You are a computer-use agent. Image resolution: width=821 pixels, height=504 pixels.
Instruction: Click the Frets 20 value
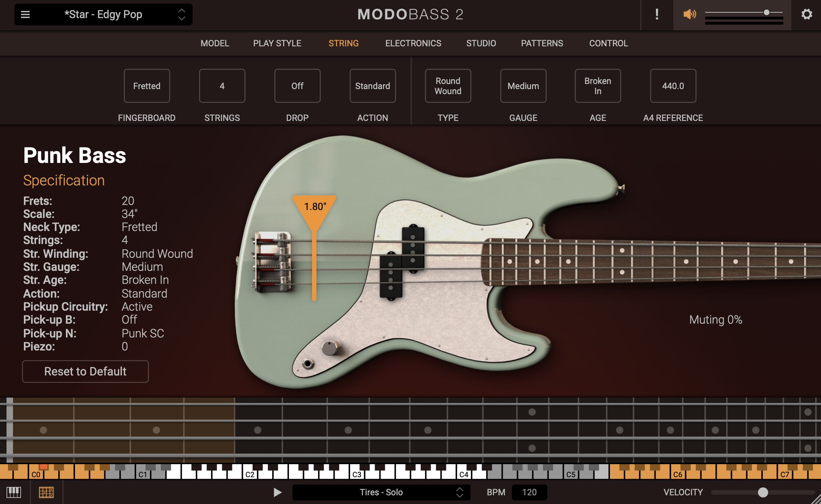128,201
